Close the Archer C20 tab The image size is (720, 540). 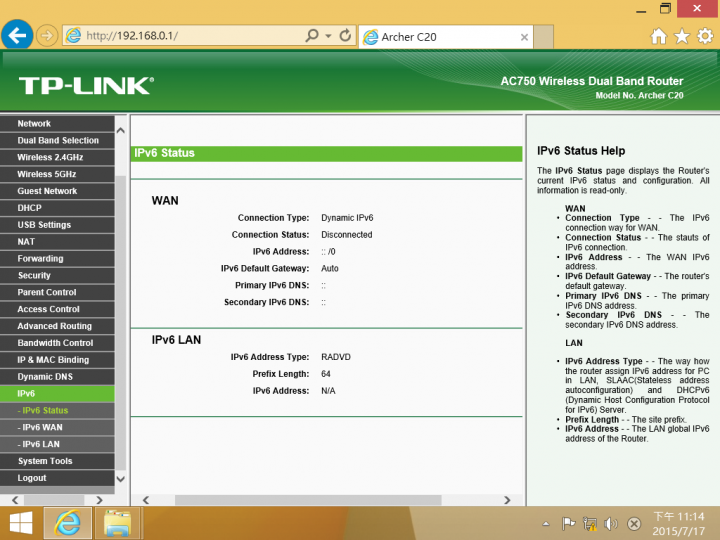tap(524, 37)
